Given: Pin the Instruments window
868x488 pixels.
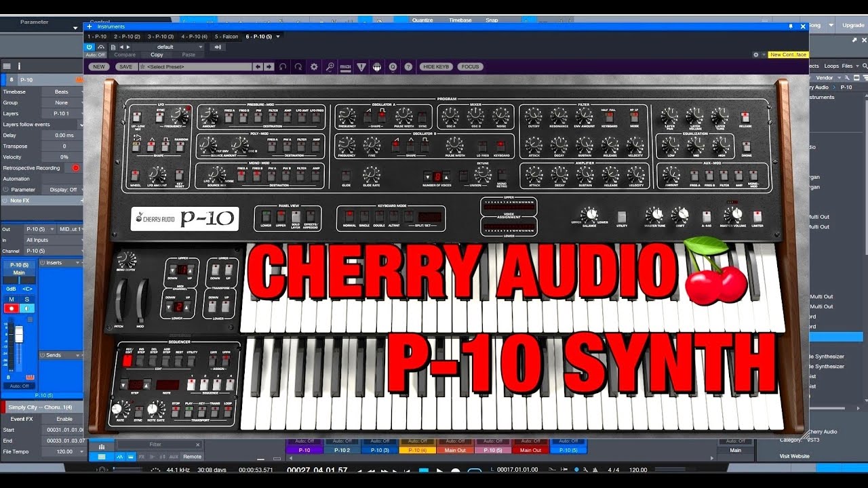Looking at the screenshot, I should 790,26.
